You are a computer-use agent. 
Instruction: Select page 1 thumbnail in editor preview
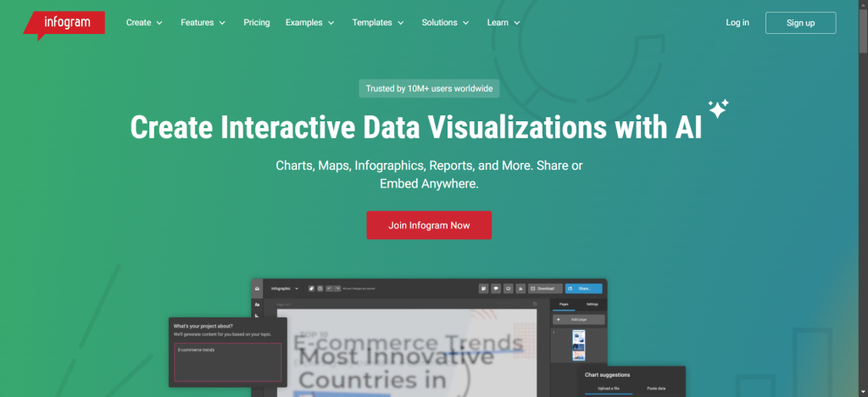pyautogui.click(x=578, y=345)
